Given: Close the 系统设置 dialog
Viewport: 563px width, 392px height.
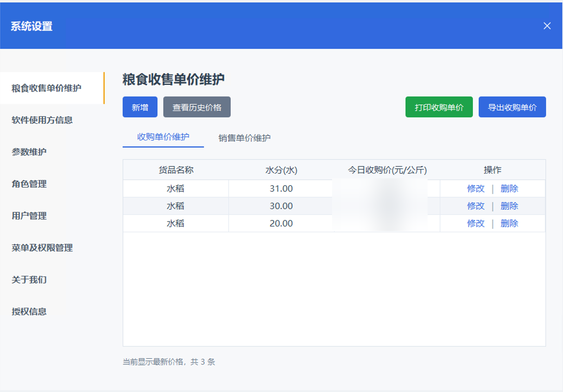Looking at the screenshot, I should [x=547, y=26].
